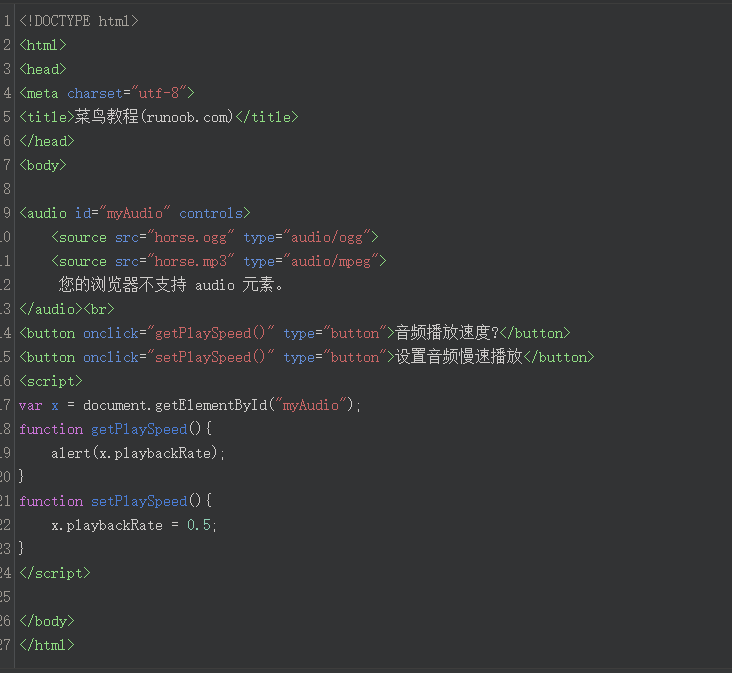
Task: Click the button label 设置音频慢速播放
Action: 459,357
